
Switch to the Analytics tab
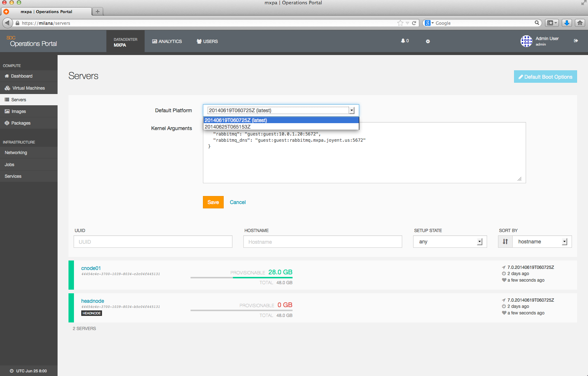tap(167, 42)
